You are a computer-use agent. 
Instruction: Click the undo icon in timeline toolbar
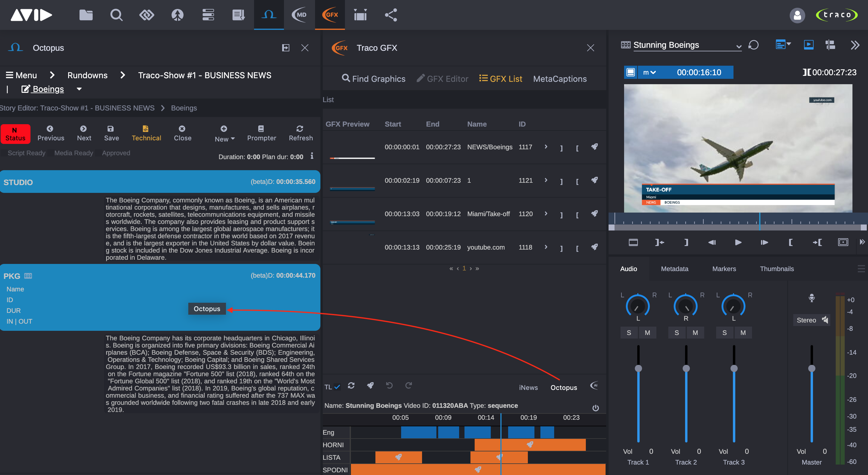pos(389,385)
